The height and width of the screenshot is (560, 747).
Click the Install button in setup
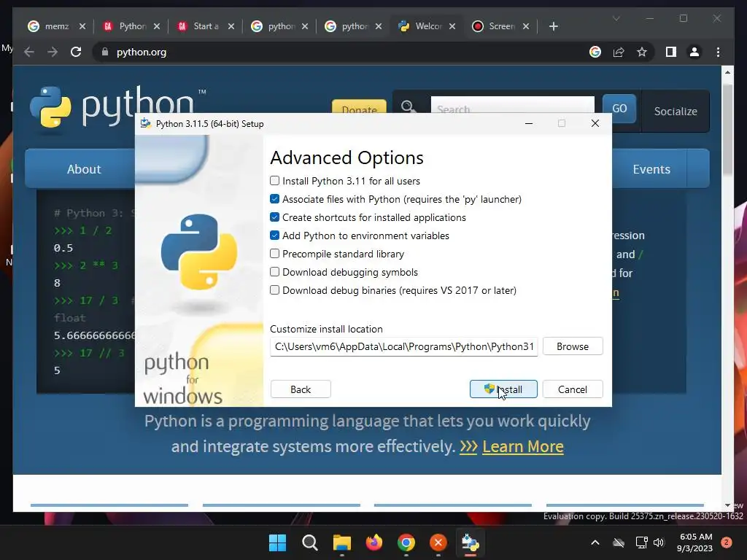(x=503, y=389)
